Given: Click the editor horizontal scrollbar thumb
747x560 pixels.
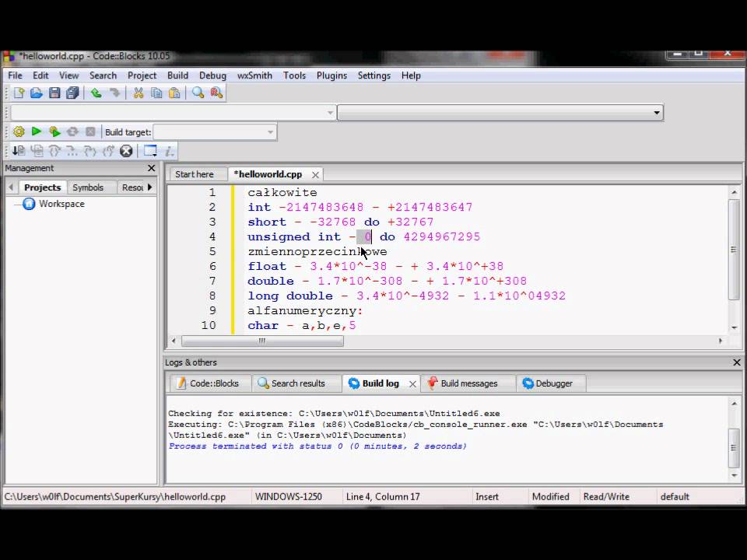Looking at the screenshot, I should [262, 341].
